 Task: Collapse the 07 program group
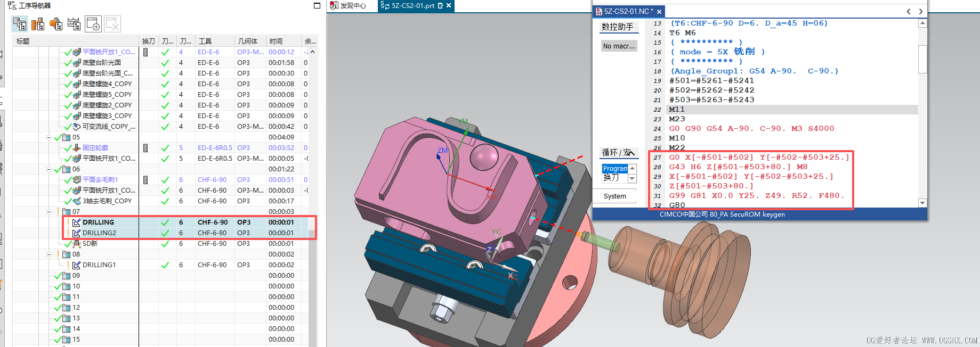pos(49,212)
